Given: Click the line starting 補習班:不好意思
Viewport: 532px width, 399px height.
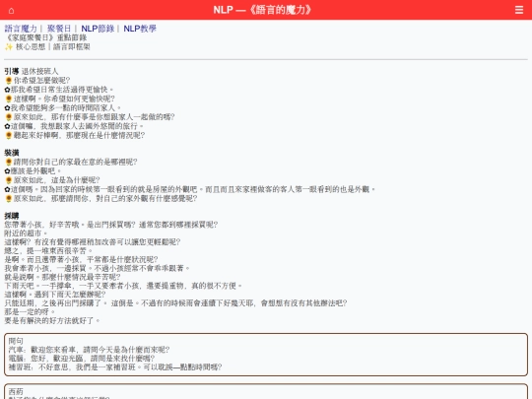Looking at the screenshot, I should pos(115,367).
